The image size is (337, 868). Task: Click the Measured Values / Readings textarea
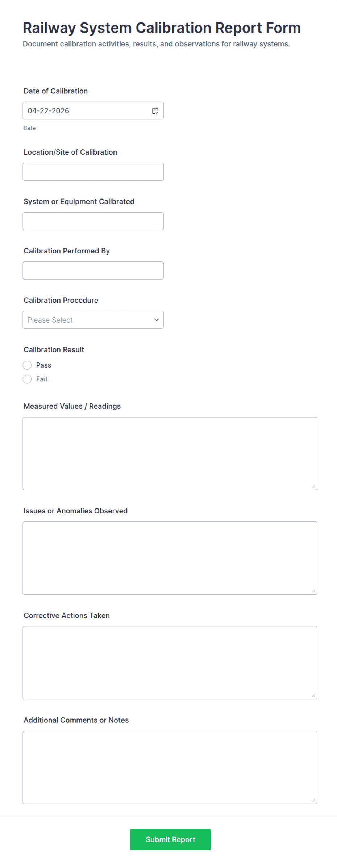tap(170, 453)
